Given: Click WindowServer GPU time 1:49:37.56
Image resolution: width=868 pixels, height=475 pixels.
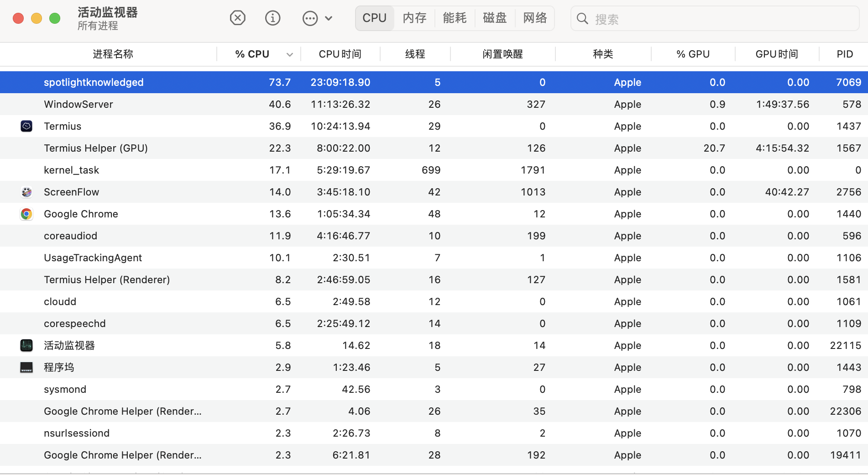Looking at the screenshot, I should pyautogui.click(x=783, y=104).
